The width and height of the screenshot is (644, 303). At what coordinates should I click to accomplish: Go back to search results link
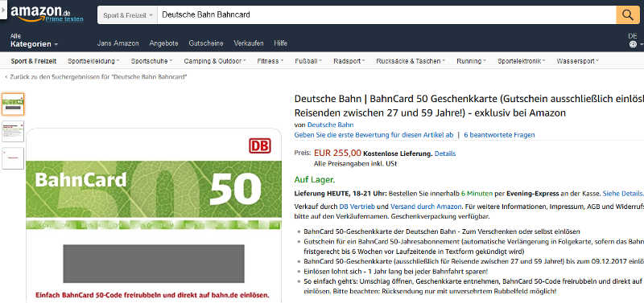tap(96, 76)
